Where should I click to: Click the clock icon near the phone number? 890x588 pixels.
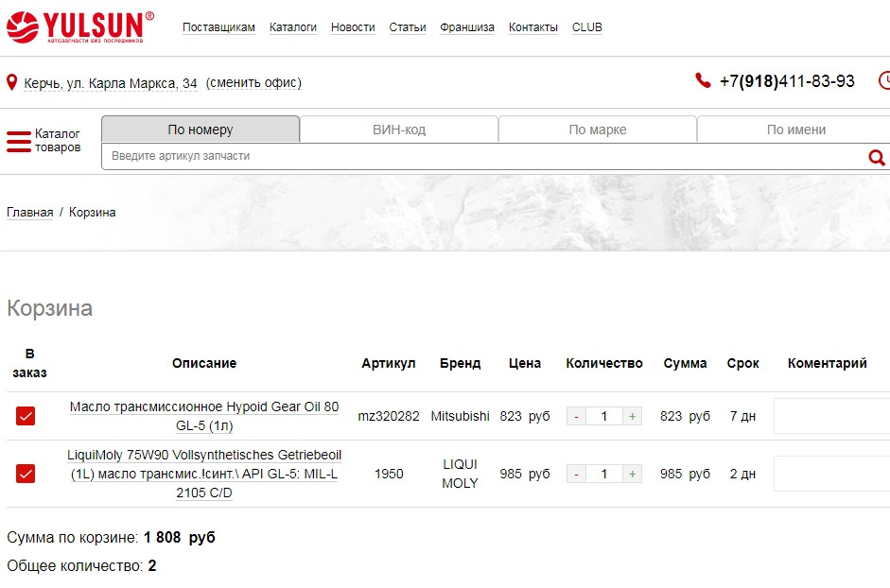(884, 80)
